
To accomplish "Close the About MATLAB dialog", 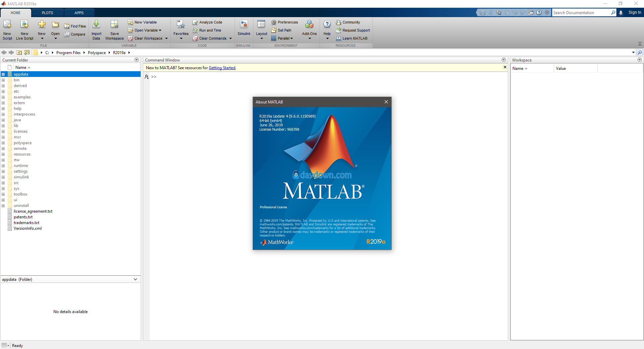I will point(386,102).
